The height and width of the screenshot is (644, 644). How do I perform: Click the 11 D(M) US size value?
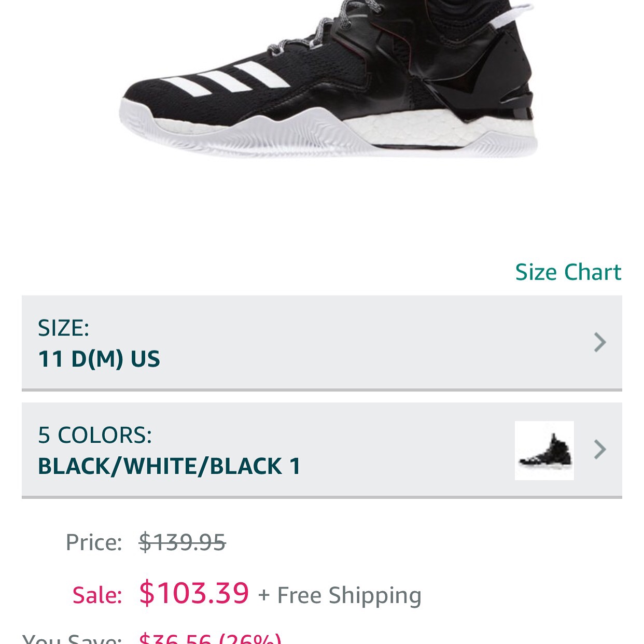click(99, 359)
